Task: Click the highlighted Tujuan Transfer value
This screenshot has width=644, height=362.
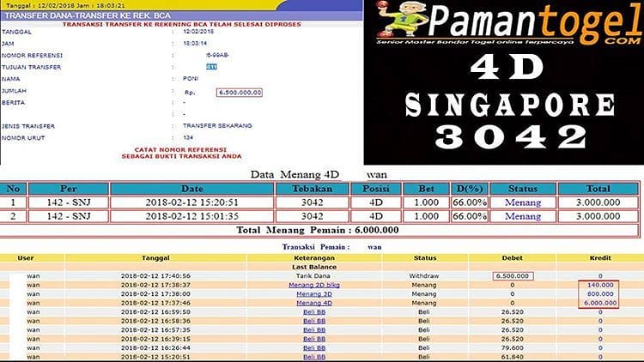Action: (x=211, y=67)
